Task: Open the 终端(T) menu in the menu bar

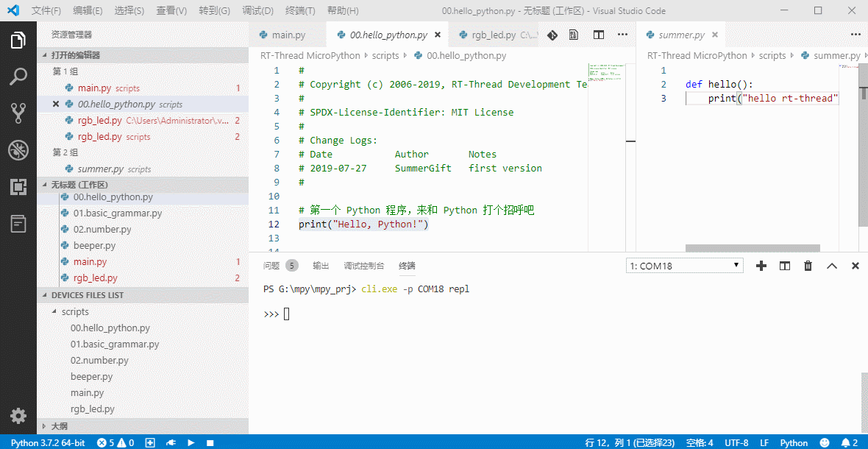Action: 299,11
